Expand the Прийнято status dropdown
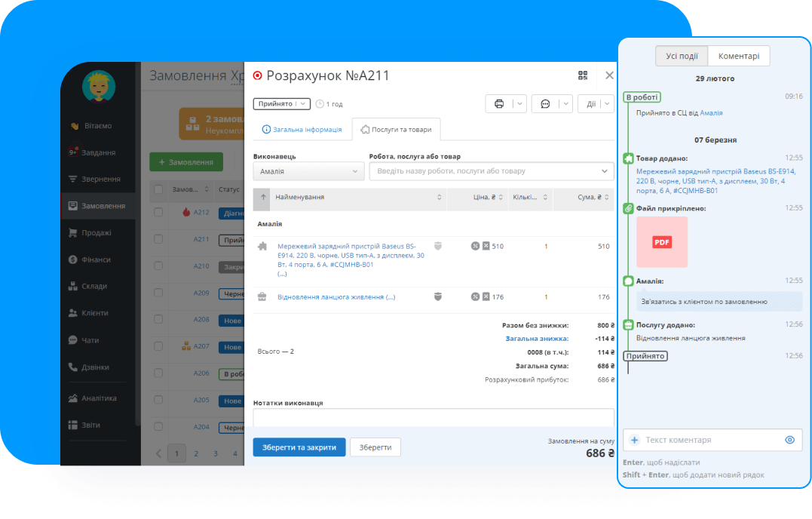The width and height of the screenshot is (812, 519). [281, 104]
